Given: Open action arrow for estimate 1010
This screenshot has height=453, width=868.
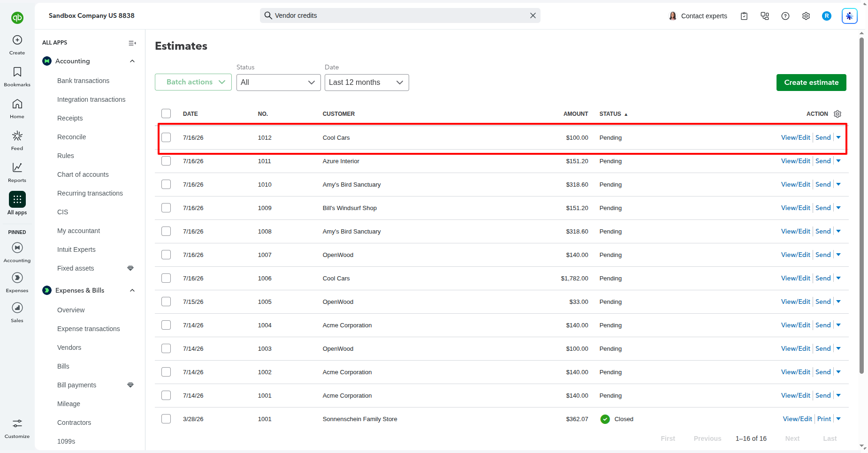Looking at the screenshot, I should [x=839, y=184].
